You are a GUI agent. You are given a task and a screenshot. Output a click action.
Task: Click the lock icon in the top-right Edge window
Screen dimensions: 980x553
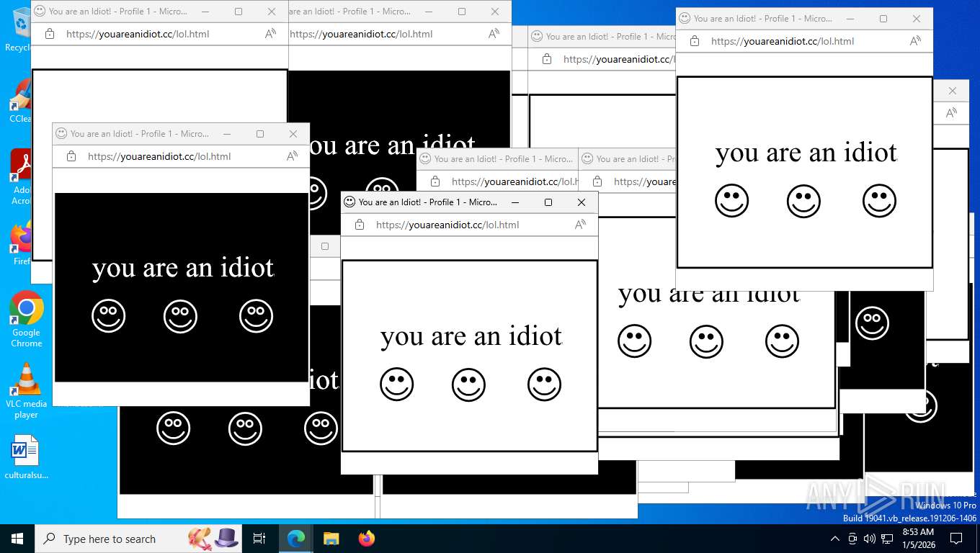pos(695,41)
